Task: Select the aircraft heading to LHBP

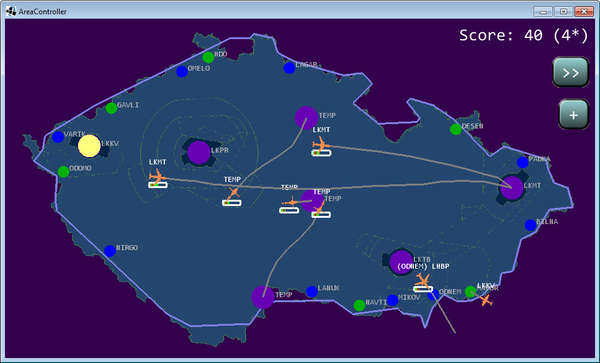Action: point(423,280)
